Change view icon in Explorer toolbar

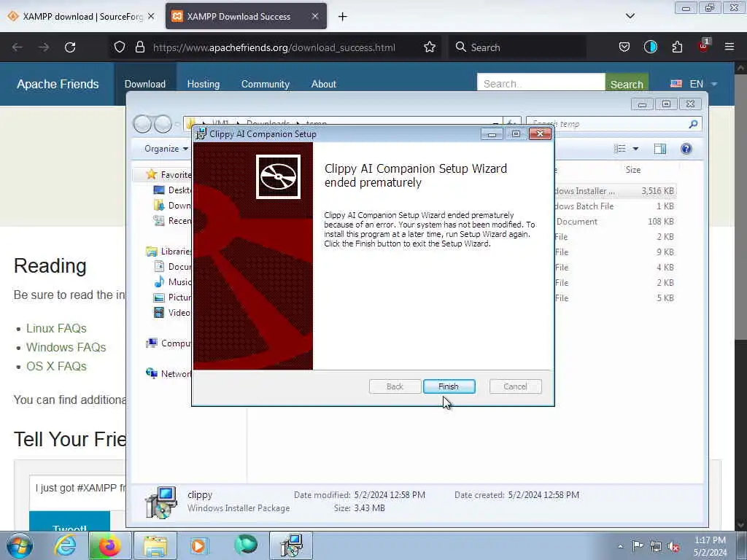point(620,149)
